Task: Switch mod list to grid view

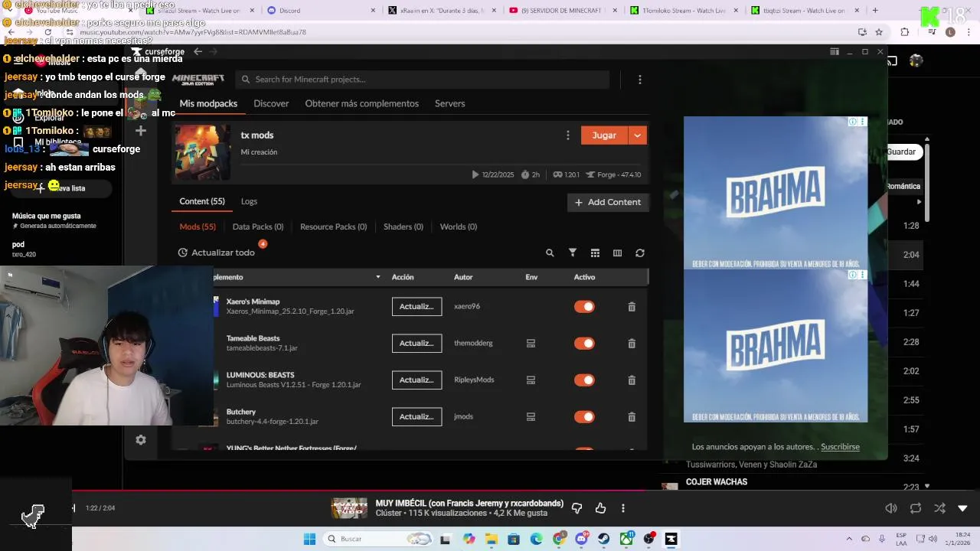Action: [595, 253]
